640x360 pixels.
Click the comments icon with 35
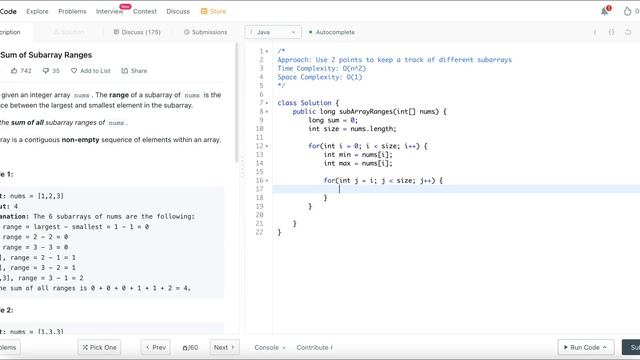[x=46, y=71]
